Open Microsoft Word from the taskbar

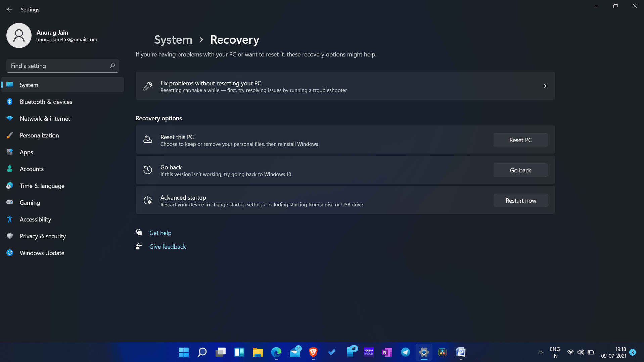[x=461, y=352]
